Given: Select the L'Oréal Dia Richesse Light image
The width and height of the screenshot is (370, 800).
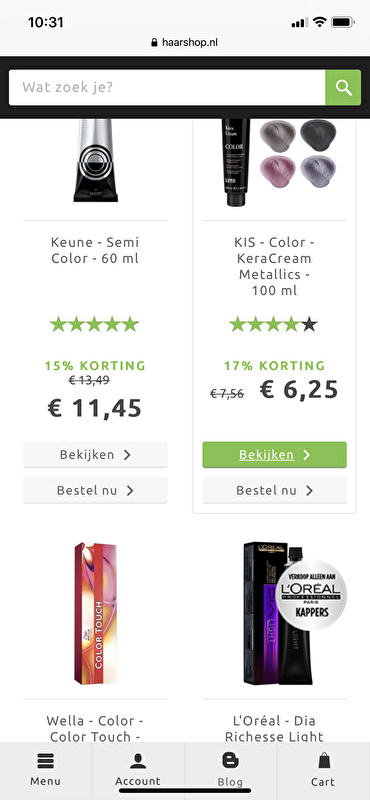Looking at the screenshot, I should (294, 613).
